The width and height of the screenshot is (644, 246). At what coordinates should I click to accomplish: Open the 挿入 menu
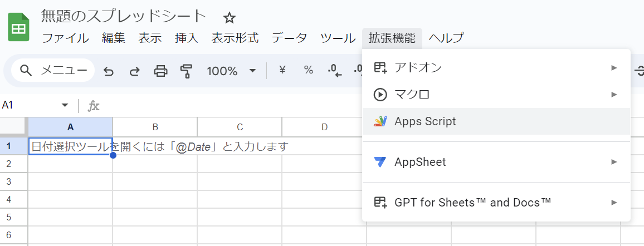click(187, 38)
